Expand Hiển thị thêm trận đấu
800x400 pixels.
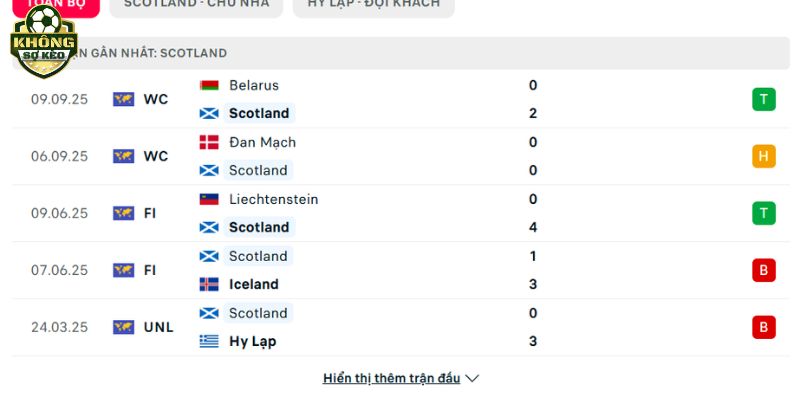coord(391,378)
